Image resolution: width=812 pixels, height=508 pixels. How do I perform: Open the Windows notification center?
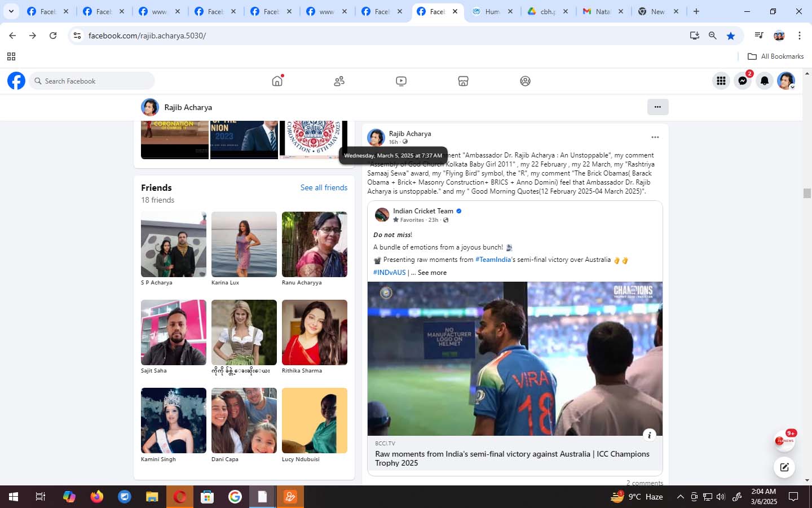[793, 497]
